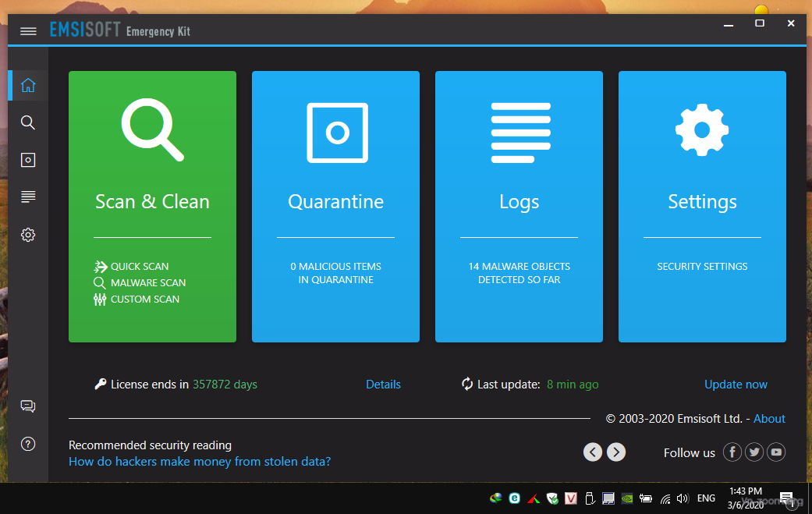Screen dimensions: 812x514
Task: Open the Windows notification center icon
Action: click(x=787, y=499)
